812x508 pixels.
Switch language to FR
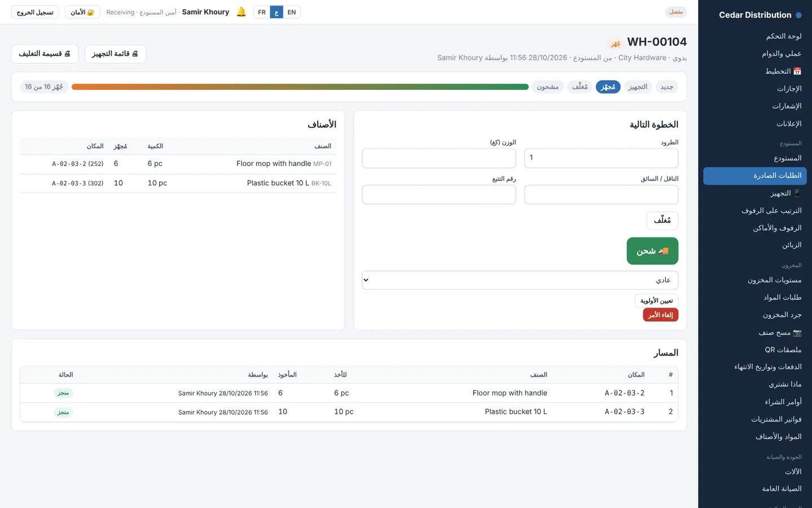click(262, 12)
